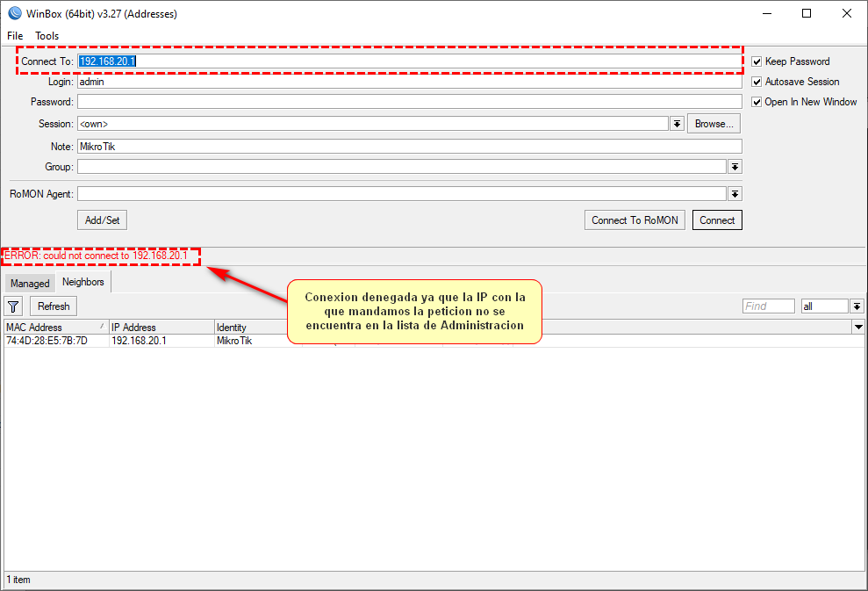Expand the RoMON Agent dropdown

(x=735, y=194)
